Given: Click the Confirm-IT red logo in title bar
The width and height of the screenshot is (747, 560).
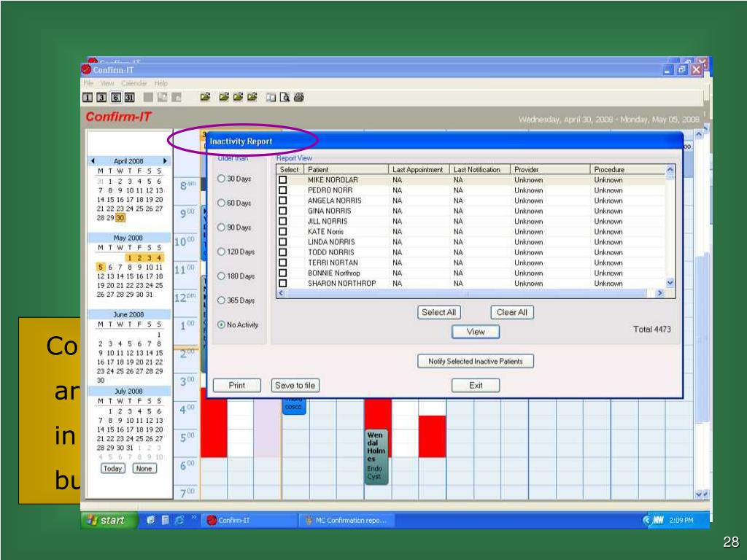Looking at the screenshot, I should point(86,69).
